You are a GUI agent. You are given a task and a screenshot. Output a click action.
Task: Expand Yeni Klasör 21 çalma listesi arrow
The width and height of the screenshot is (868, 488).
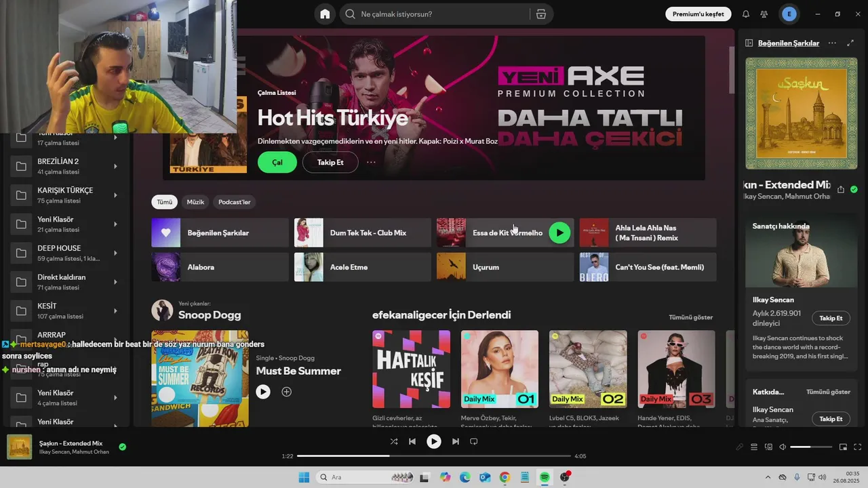115,224
